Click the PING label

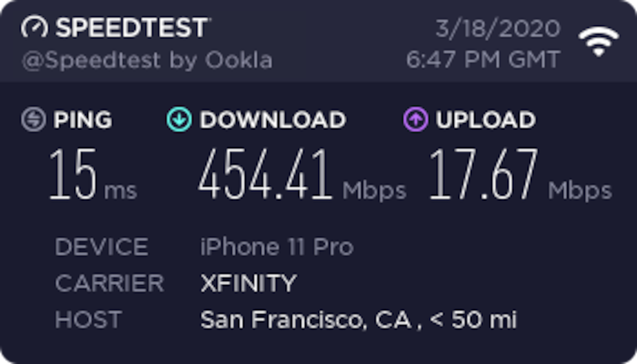[83, 119]
